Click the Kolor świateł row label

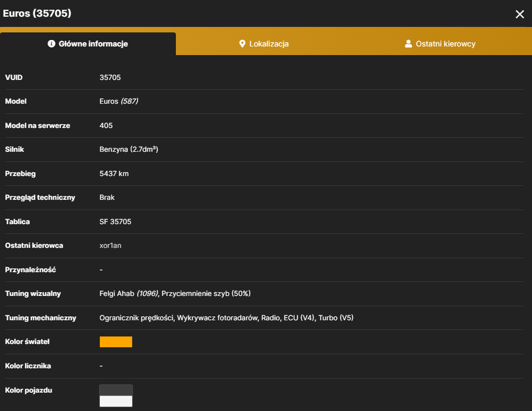click(x=27, y=342)
